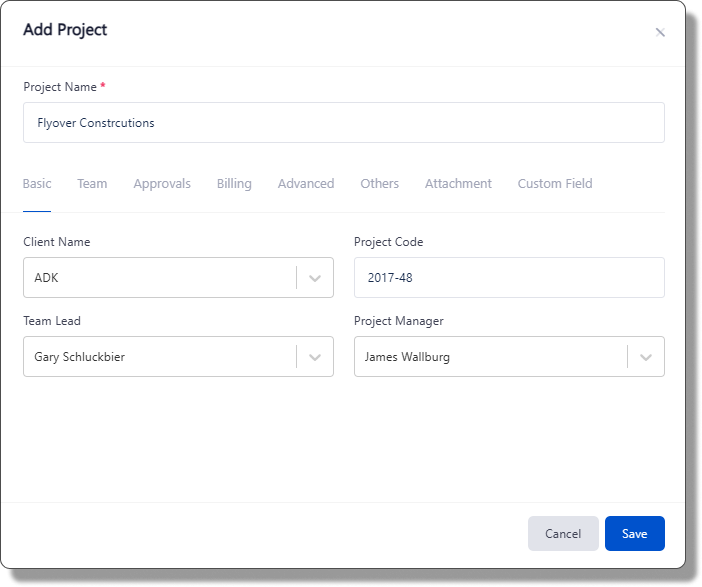Click the Gary Schluckbier team lead value

coord(80,357)
